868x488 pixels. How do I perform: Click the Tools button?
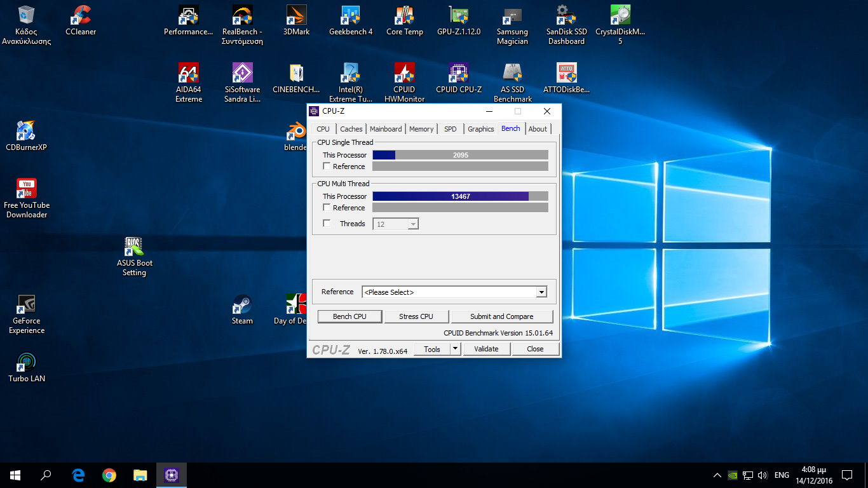pyautogui.click(x=432, y=349)
